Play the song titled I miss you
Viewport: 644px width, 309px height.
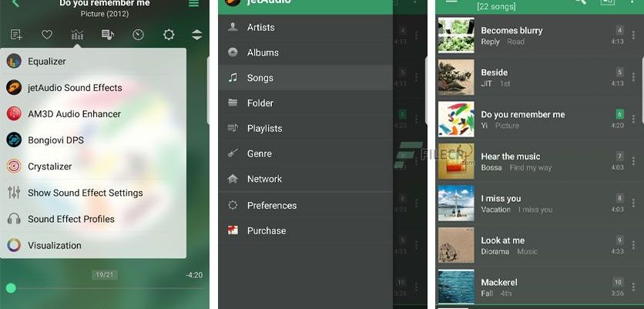pyautogui.click(x=501, y=199)
